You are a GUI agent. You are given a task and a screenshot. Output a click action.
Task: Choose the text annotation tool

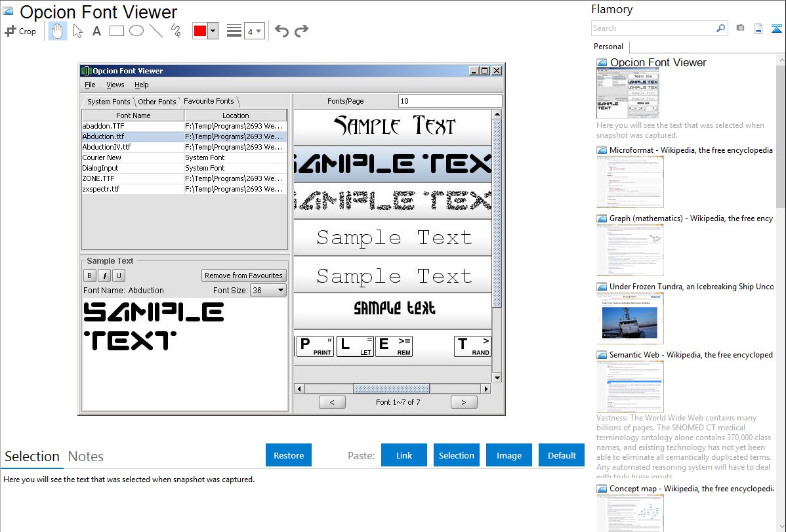click(96, 31)
